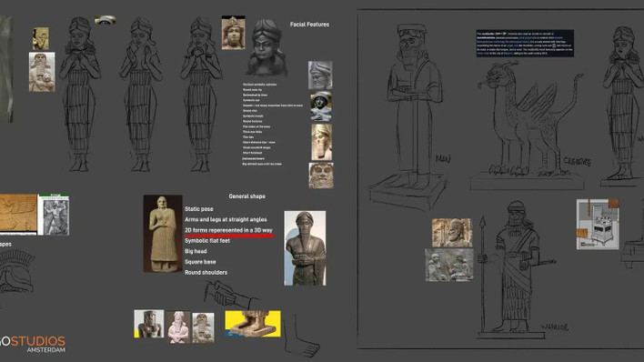
Task: Select the pink-toned seated statue thumbnail
Action: 178,327
